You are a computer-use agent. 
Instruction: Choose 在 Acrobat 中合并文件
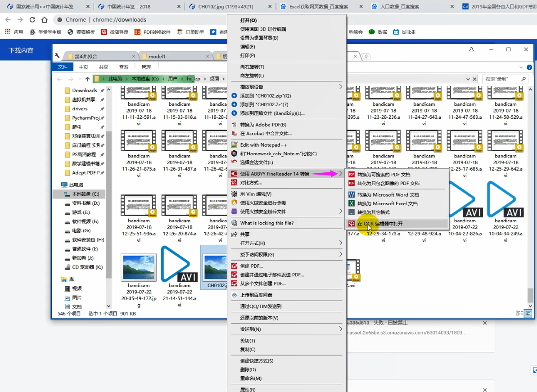pos(266,134)
